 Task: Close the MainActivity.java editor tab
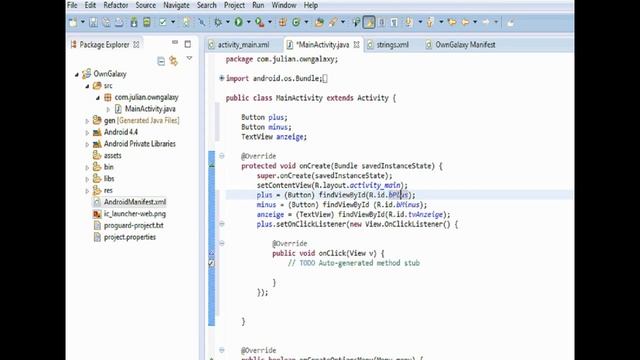[356, 45]
